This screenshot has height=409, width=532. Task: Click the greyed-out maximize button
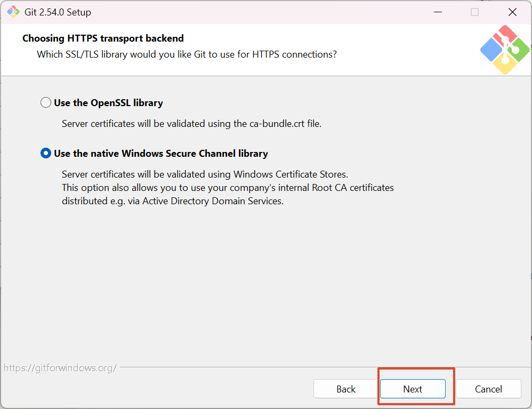[474, 12]
